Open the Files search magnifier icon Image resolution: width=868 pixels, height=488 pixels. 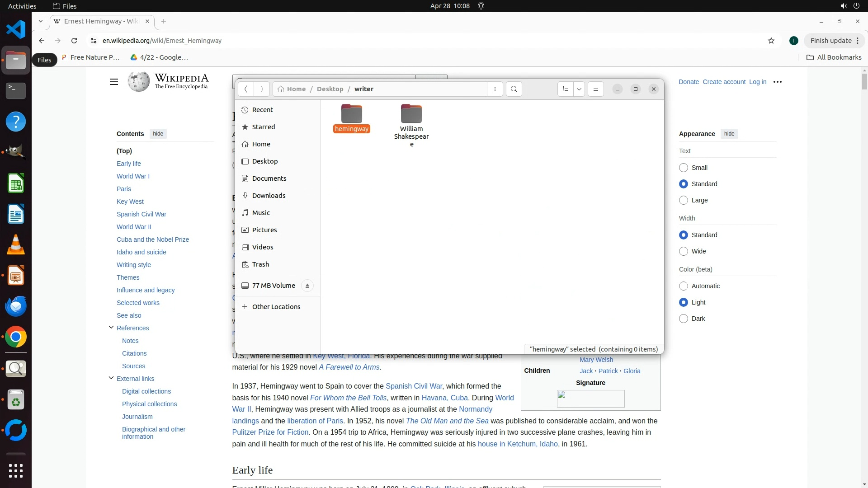click(x=514, y=89)
